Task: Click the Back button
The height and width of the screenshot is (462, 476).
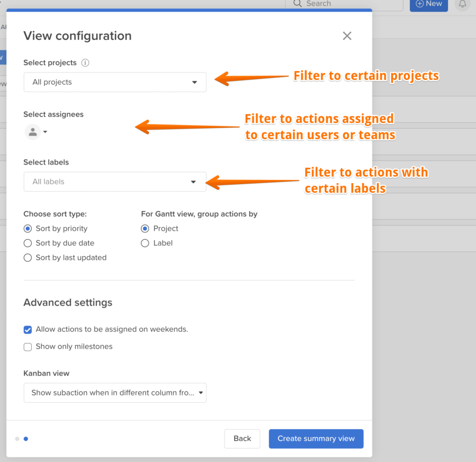Action: click(x=242, y=439)
